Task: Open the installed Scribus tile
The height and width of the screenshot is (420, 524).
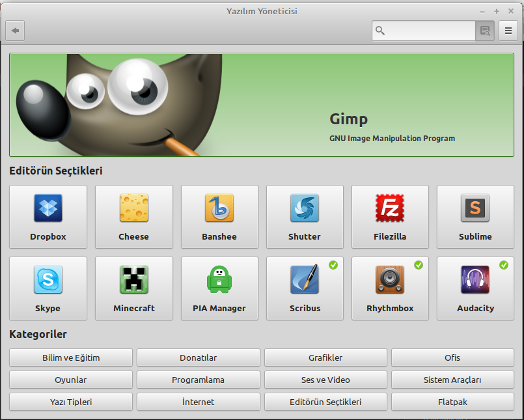Action: tap(305, 288)
